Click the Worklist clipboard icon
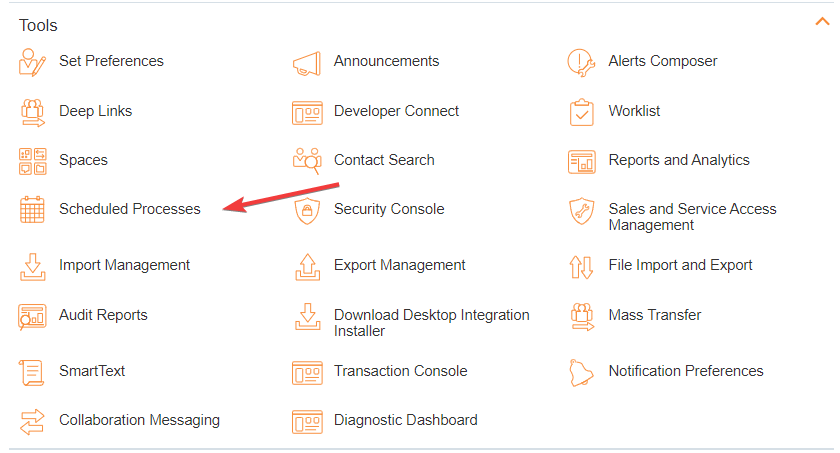The height and width of the screenshot is (453, 840). (581, 112)
